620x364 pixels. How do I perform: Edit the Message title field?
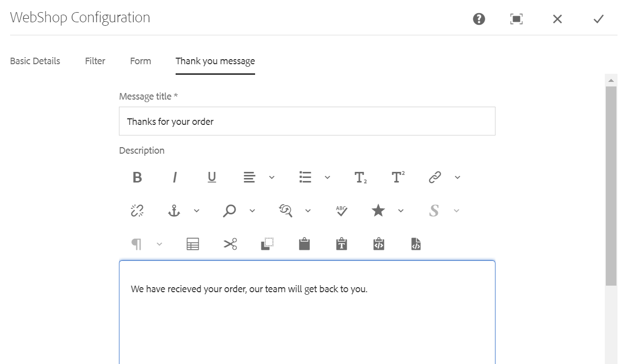(x=307, y=121)
